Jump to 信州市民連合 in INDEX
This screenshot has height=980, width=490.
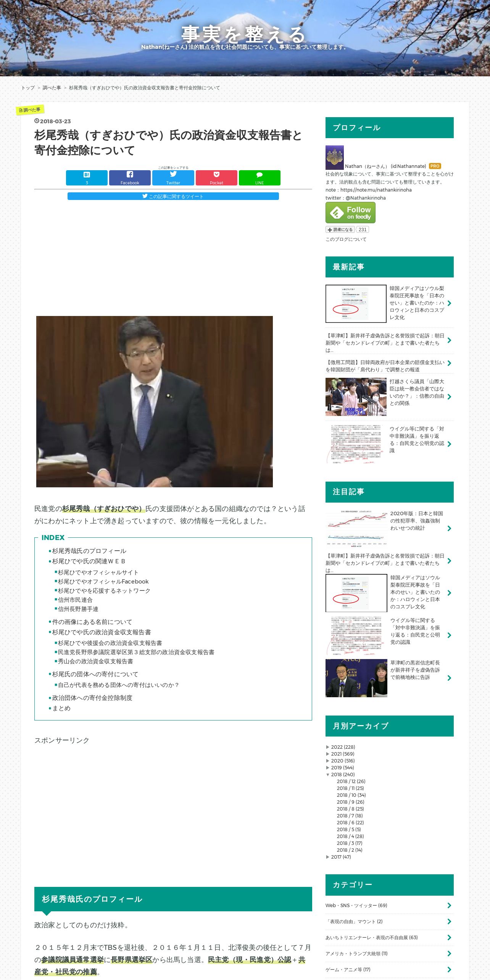(75, 600)
